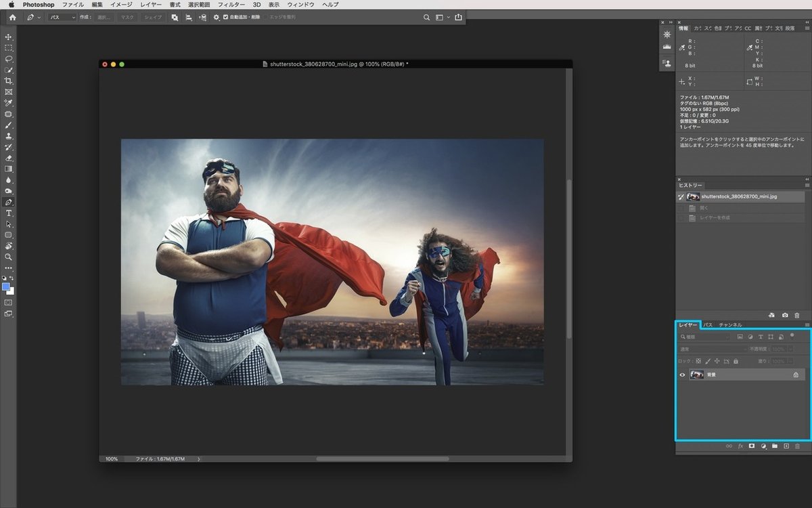Create new snapshot camera icon in History

click(785, 316)
